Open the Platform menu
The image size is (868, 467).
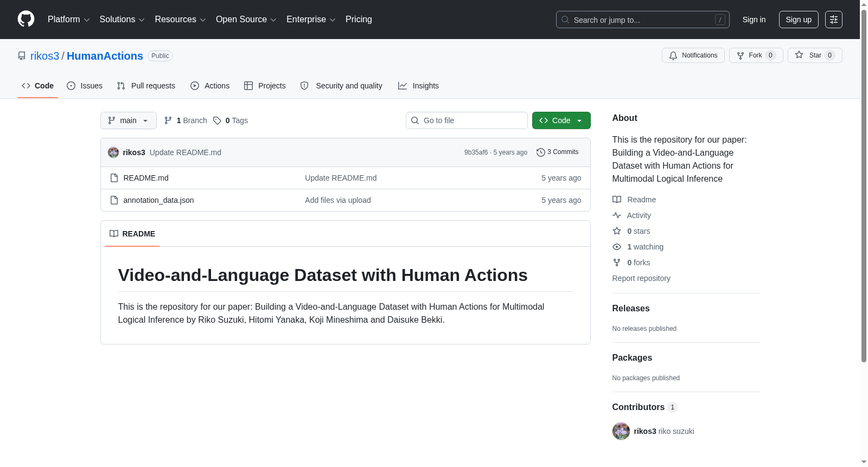68,20
